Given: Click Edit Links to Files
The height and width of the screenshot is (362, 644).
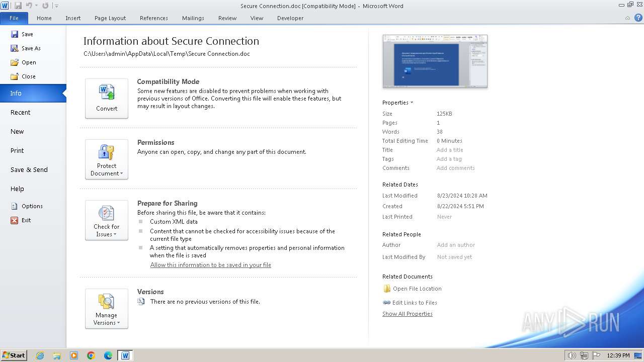Looking at the screenshot, I should (x=410, y=303).
